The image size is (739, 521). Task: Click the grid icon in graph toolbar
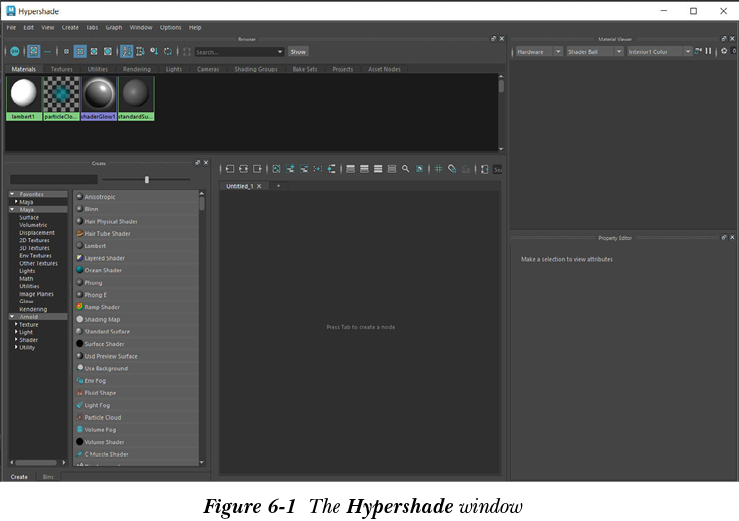pyautogui.click(x=438, y=169)
